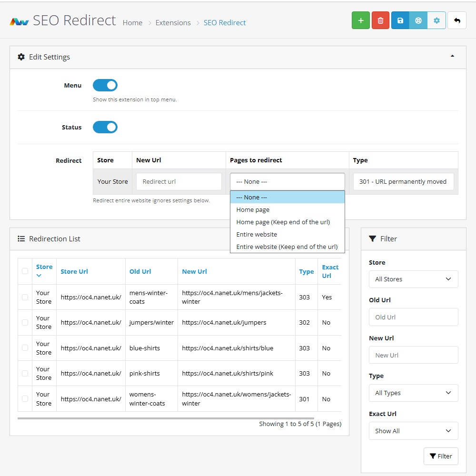Open the All Stores filter dropdown

pyautogui.click(x=413, y=279)
